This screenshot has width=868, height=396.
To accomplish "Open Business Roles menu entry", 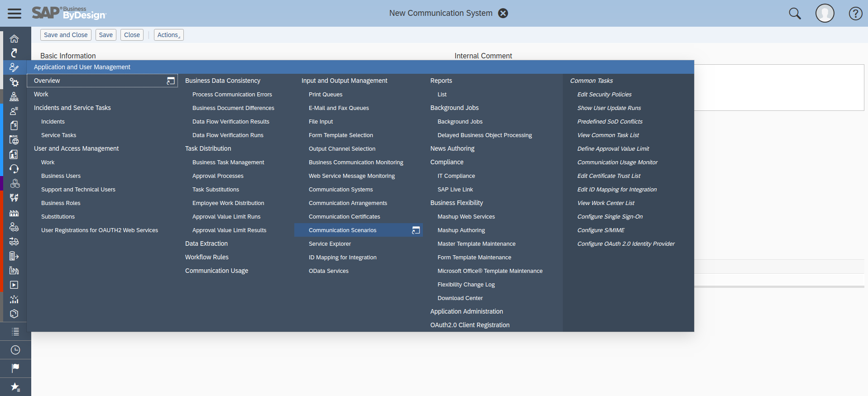I will 61,203.
